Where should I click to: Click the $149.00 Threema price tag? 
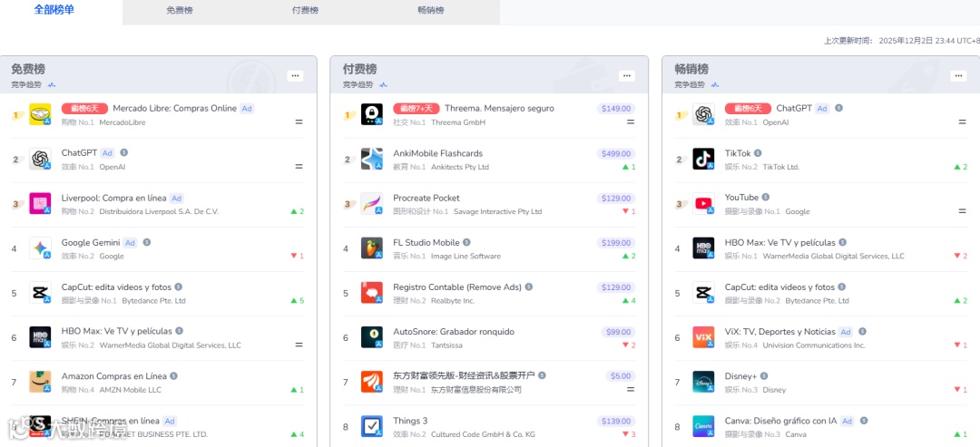coord(615,109)
